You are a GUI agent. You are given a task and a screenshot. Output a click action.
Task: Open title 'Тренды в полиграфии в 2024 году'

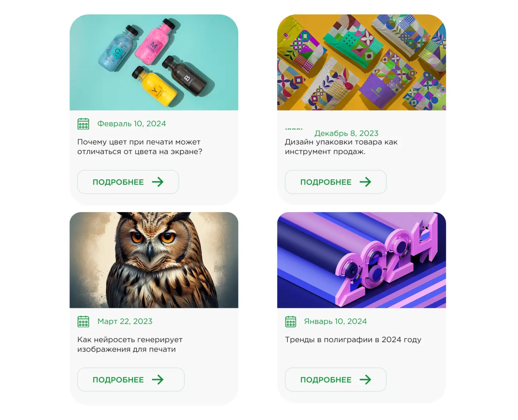[x=353, y=340]
